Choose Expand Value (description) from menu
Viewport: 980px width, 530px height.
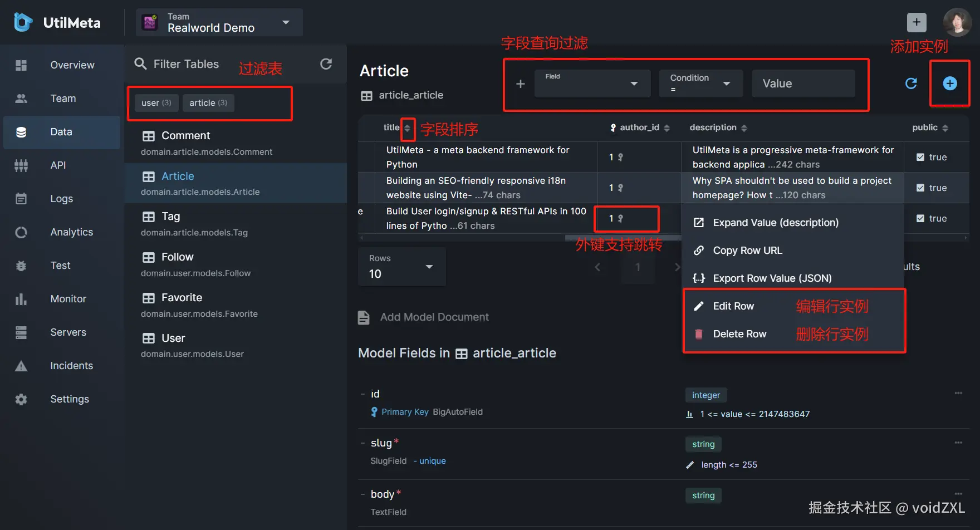tap(793, 223)
